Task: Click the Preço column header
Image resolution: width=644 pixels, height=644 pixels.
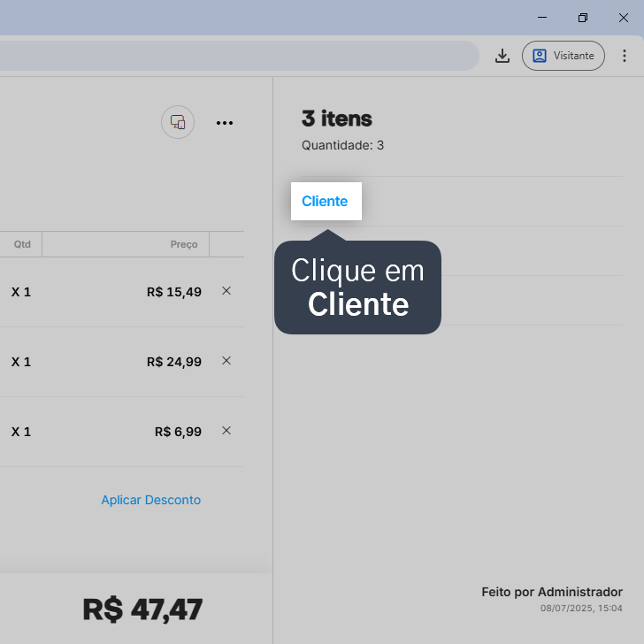Action: pos(184,244)
